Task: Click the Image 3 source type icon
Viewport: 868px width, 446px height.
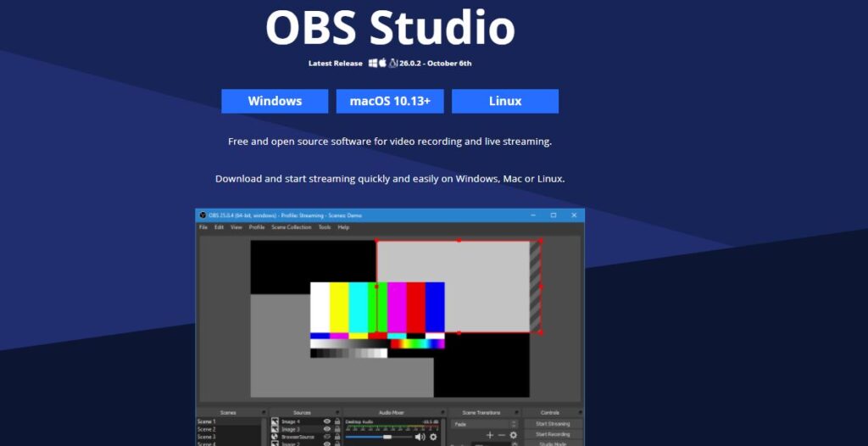Action: pos(275,429)
